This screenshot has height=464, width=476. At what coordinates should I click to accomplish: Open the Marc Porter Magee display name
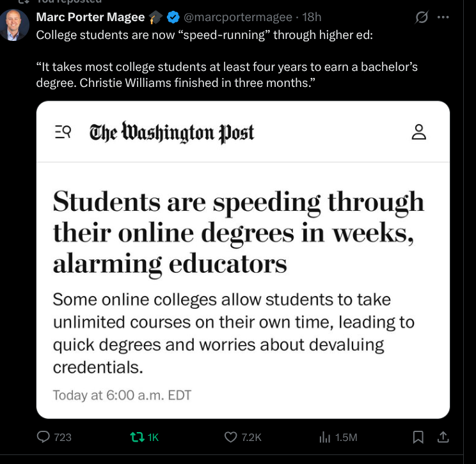(x=90, y=17)
